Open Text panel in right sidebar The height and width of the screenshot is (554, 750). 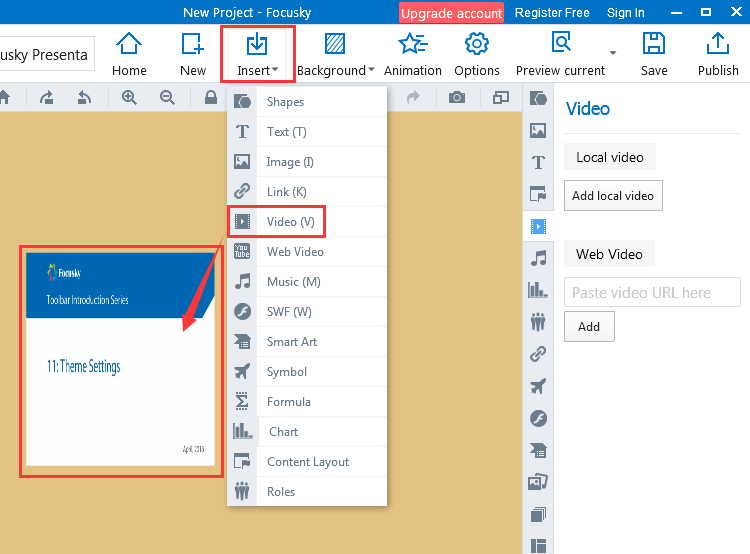pyautogui.click(x=538, y=162)
